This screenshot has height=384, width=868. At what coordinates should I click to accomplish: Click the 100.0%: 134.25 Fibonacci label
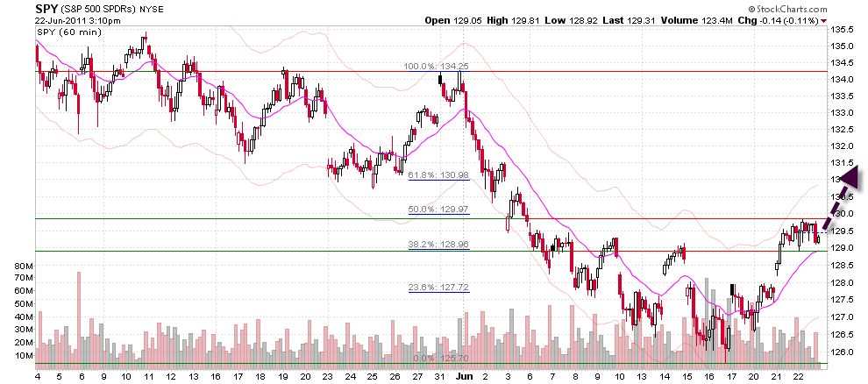click(437, 67)
